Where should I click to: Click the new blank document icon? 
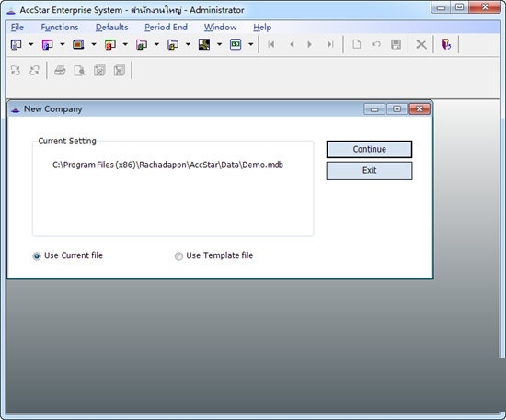pos(357,44)
